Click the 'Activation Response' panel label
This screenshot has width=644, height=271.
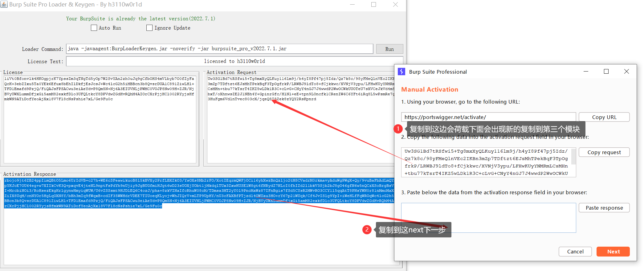tap(30, 174)
